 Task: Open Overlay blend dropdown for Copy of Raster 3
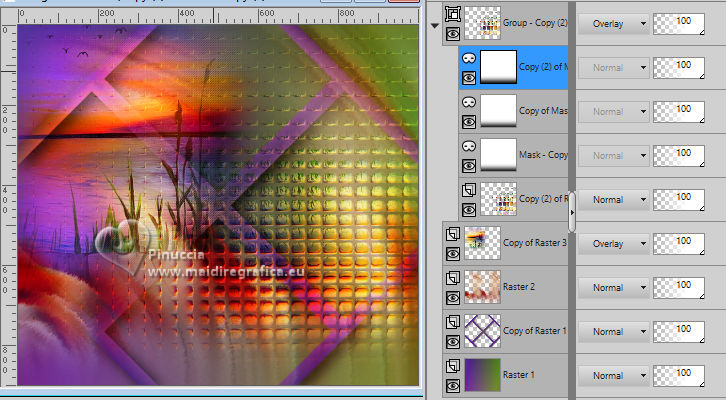614,244
